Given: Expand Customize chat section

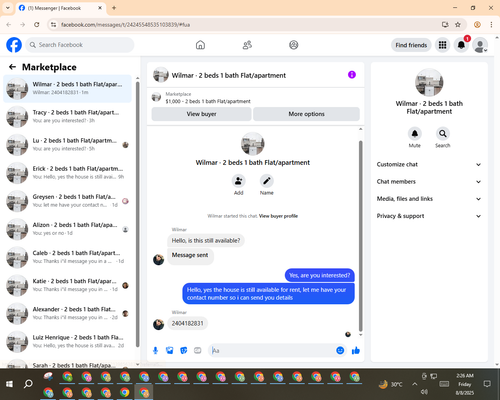Looking at the screenshot, I should [429, 164].
